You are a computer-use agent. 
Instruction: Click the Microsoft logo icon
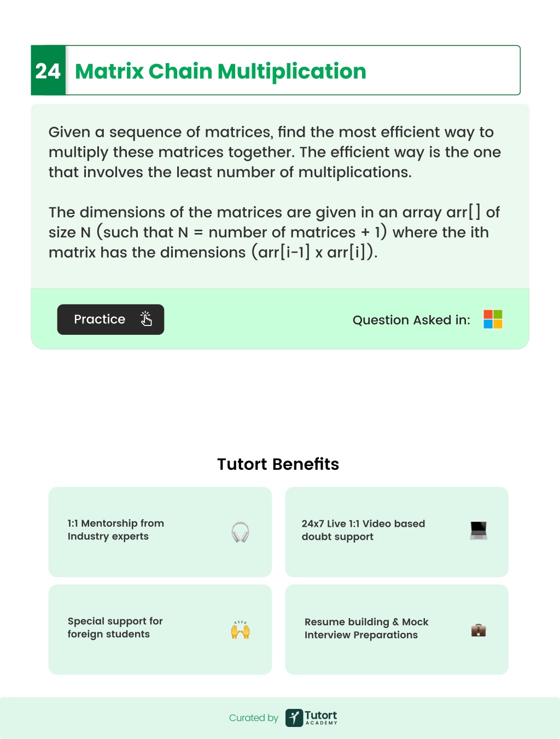pyautogui.click(x=493, y=319)
